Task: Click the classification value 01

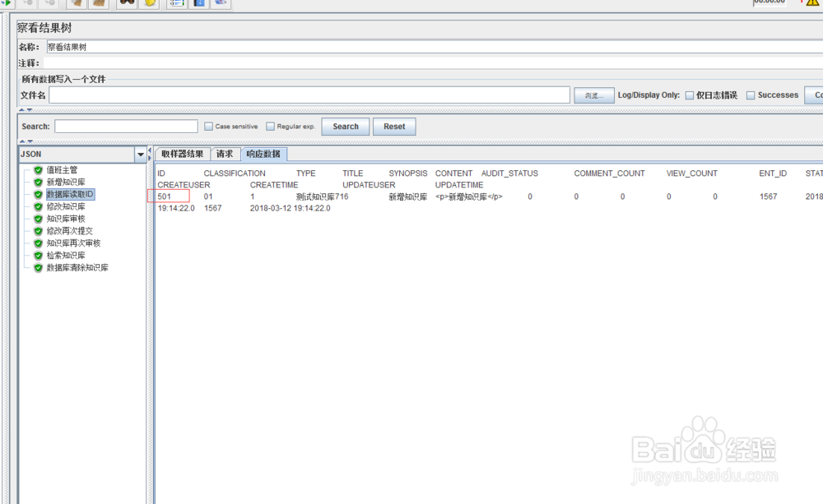Action: tap(208, 197)
